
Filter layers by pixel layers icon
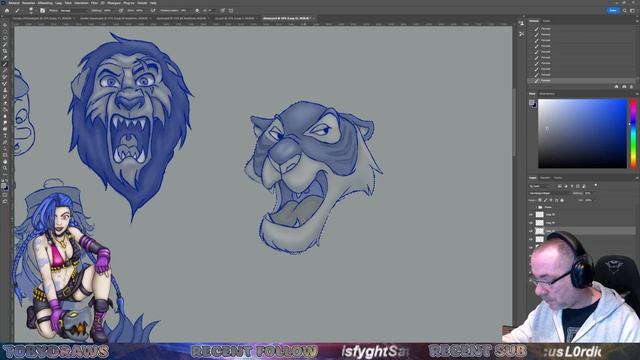coord(560,186)
